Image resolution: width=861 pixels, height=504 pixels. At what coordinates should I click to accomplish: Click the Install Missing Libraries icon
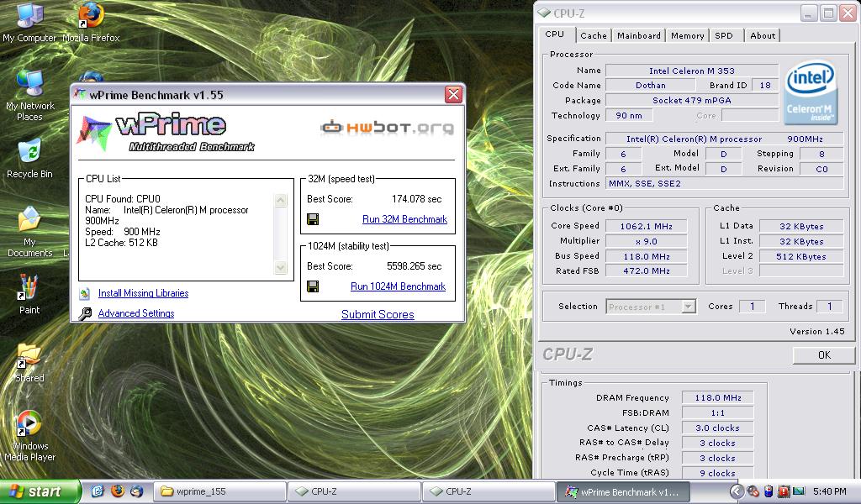[x=85, y=294]
